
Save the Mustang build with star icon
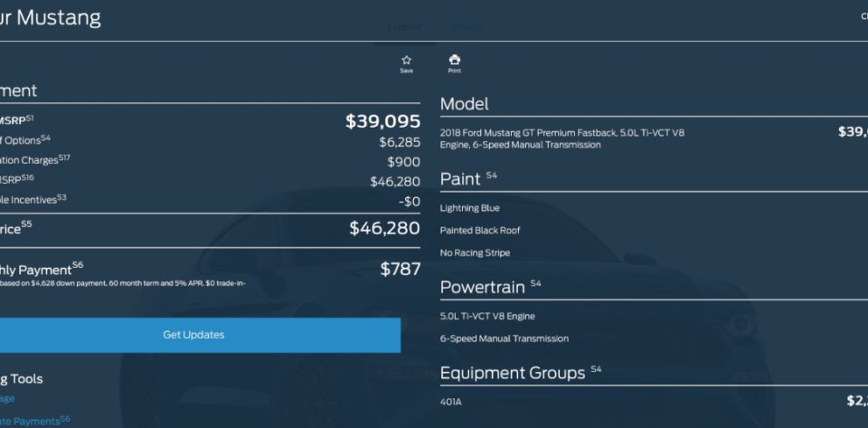(406, 63)
